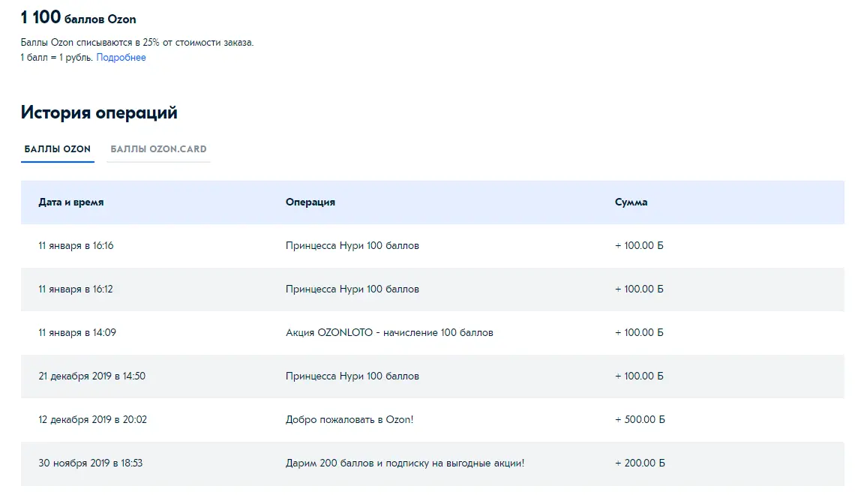Switch to the БАЛЛЫ OZON.CARD tab
This screenshot has width=864, height=504.
pos(158,148)
